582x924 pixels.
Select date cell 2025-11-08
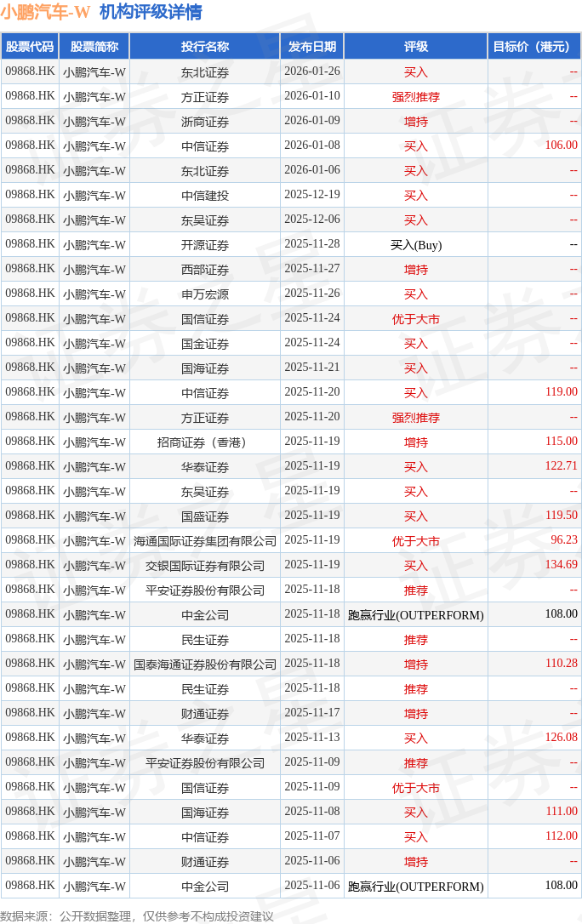312,812
